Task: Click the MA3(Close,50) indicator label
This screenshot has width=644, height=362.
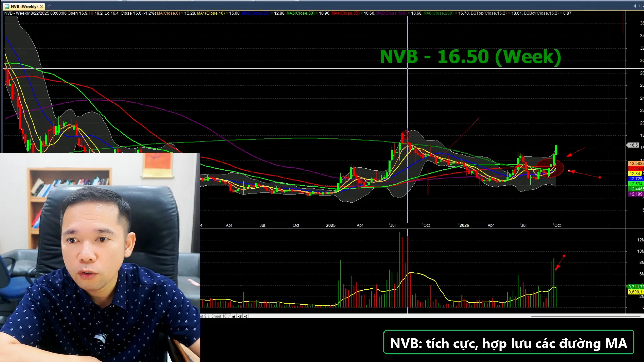Action: coord(300,13)
